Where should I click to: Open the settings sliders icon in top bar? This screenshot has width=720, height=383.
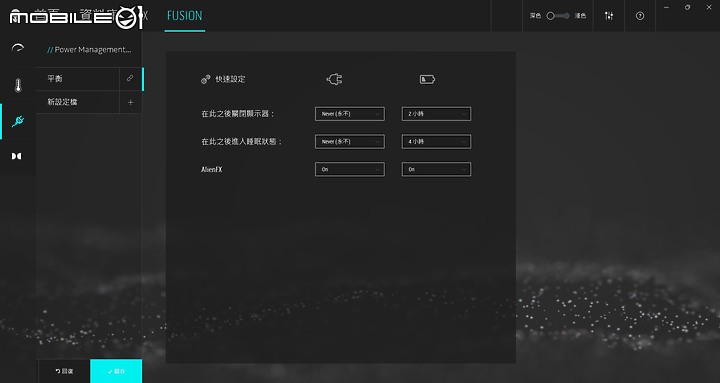pyautogui.click(x=609, y=16)
